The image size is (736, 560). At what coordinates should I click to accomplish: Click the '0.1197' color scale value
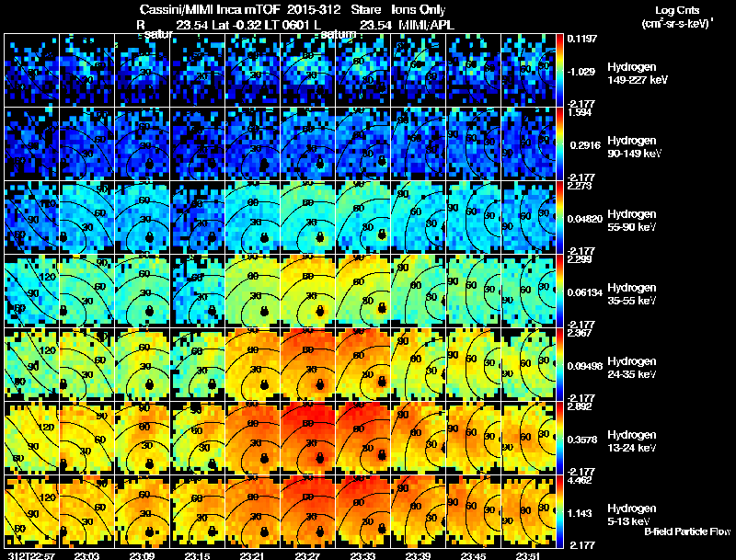click(582, 39)
